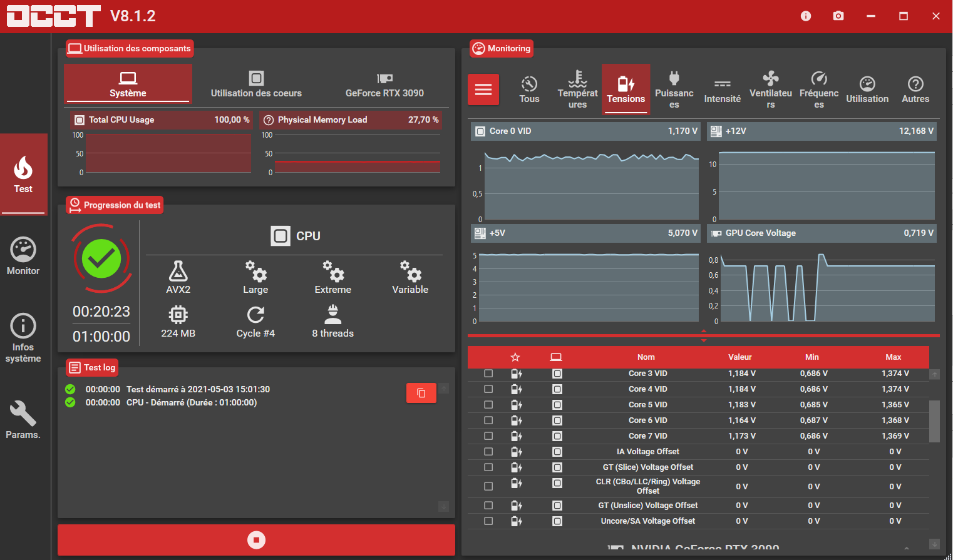This screenshot has height=560, width=953.
Task: Open the Monitor section in sidebar
Action: (x=23, y=257)
